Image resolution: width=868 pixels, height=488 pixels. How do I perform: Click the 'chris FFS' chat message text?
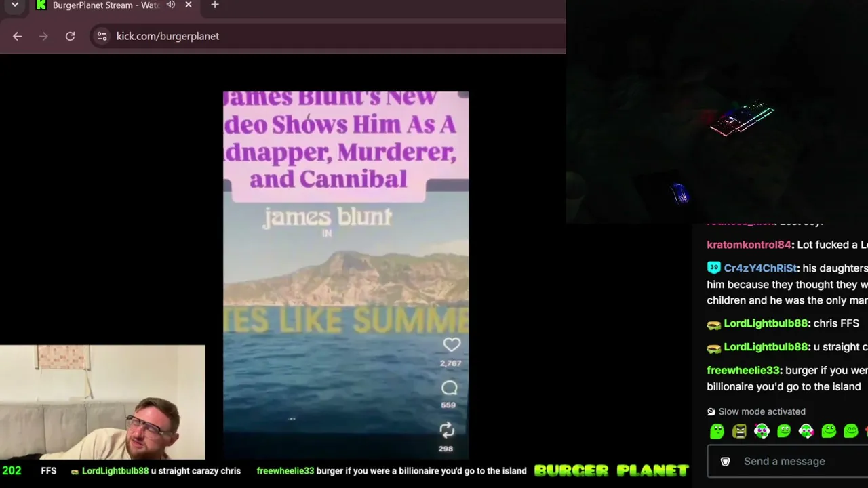pyautogui.click(x=836, y=324)
